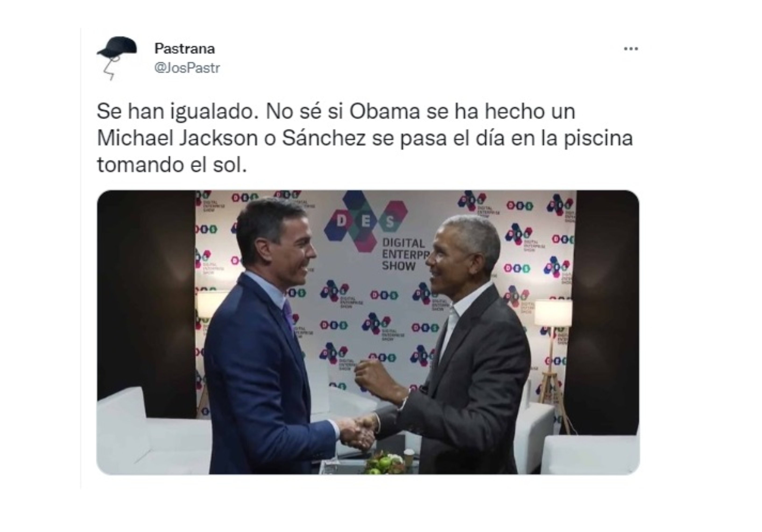This screenshot has height=532, width=762.
Task: Click the word "piscina" in the tweet
Action: coord(598,138)
